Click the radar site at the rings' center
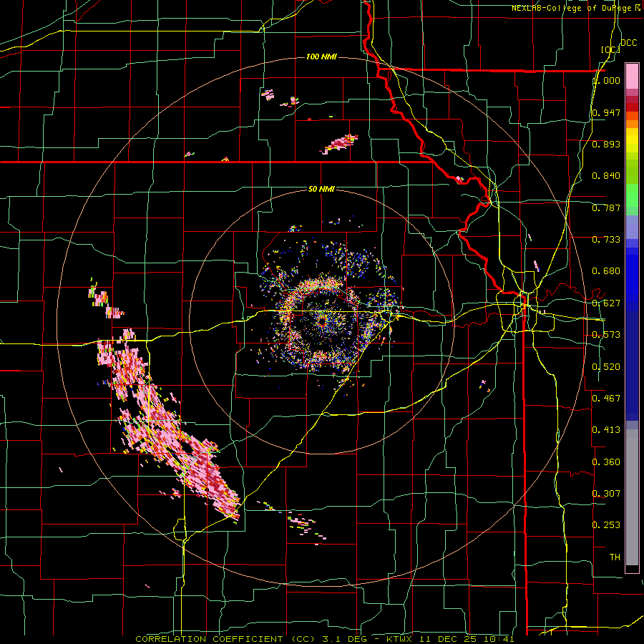Viewport: 644px width, 644px height. (322, 321)
